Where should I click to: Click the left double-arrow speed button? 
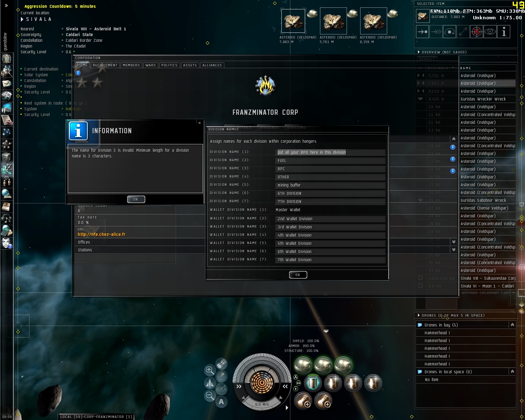(x=240, y=386)
